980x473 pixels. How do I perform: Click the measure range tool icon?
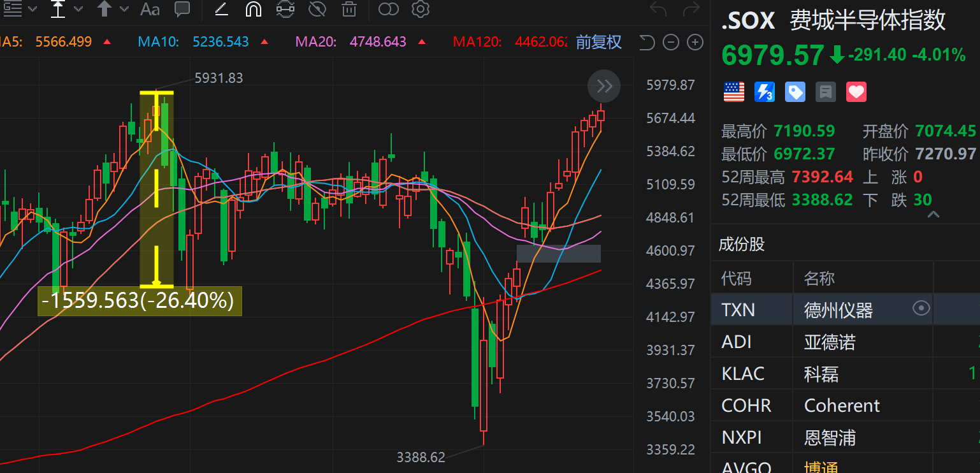pyautogui.click(x=285, y=9)
